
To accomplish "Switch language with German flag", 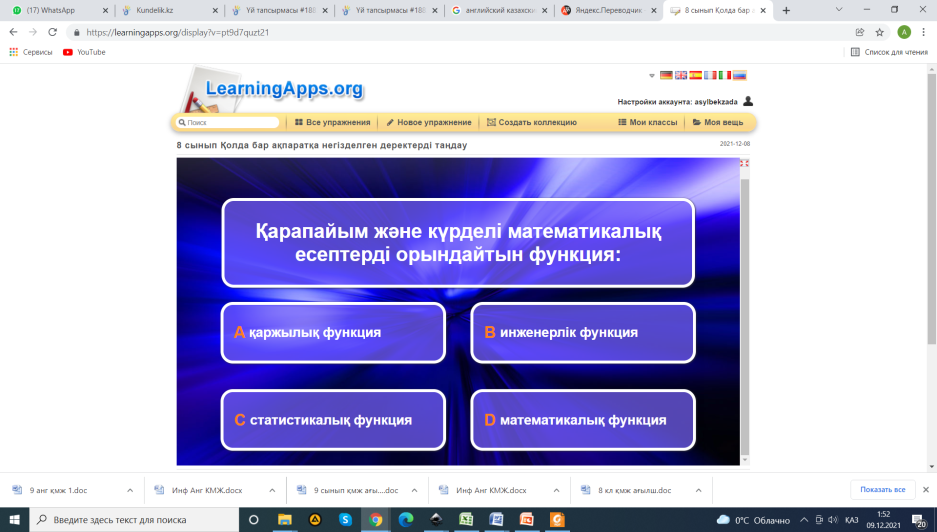I will [x=666, y=75].
